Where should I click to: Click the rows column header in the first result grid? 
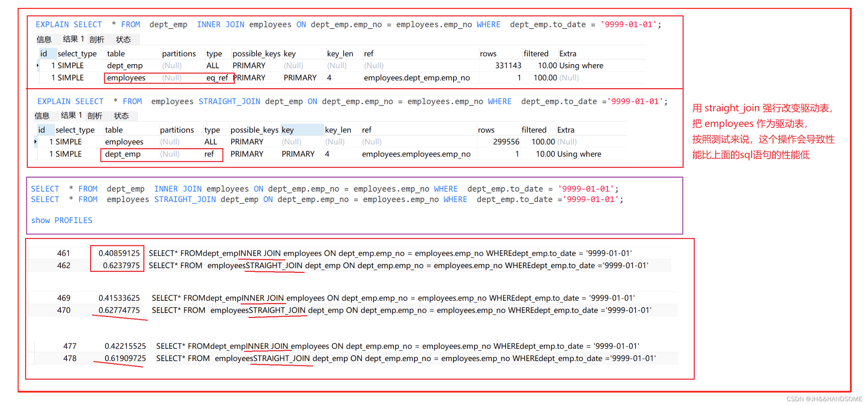(488, 54)
